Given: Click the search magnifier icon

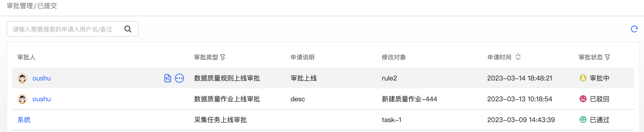Looking at the screenshot, I should coord(128,29).
